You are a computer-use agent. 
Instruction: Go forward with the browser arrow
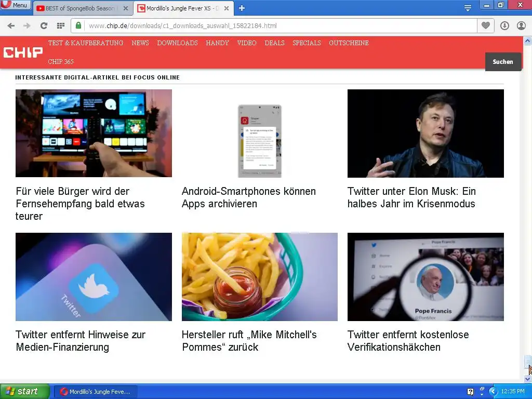point(27,26)
